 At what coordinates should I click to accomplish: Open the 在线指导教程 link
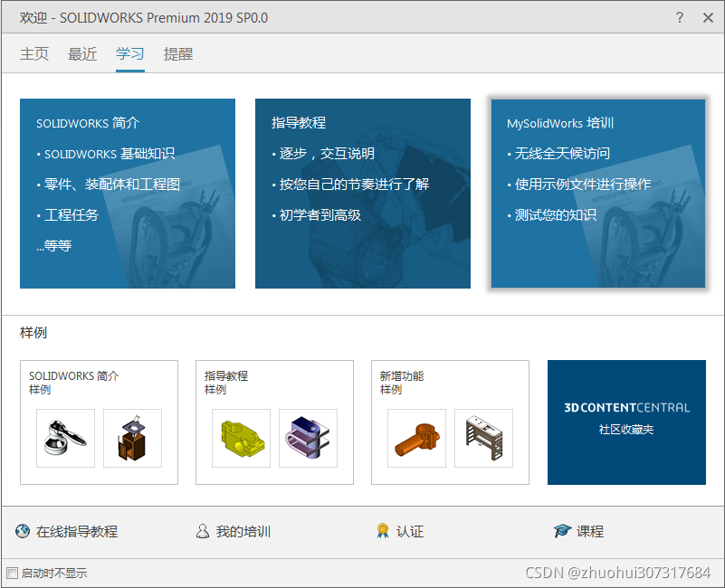pyautogui.click(x=77, y=532)
